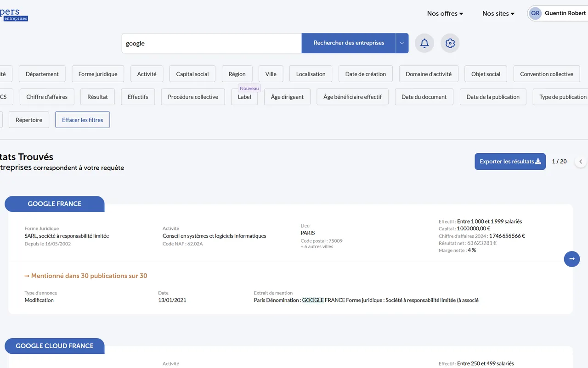Open the Convention collective filter
This screenshot has width=588, height=368.
click(x=547, y=74)
